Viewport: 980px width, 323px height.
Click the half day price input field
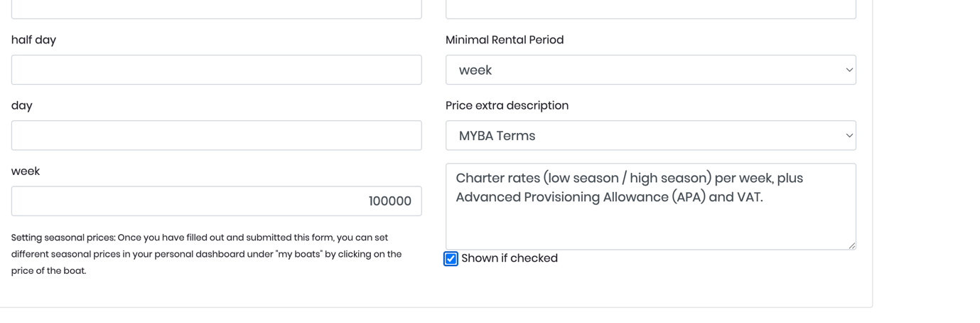[216, 70]
